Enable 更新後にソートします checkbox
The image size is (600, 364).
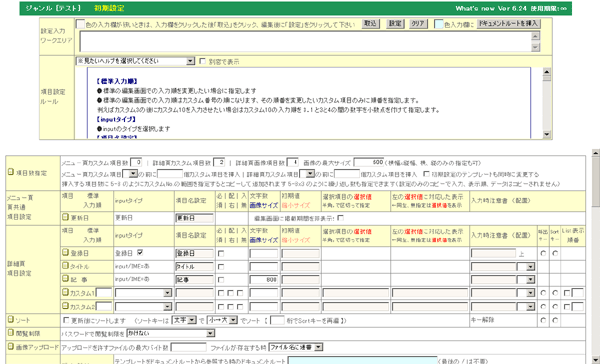66,320
